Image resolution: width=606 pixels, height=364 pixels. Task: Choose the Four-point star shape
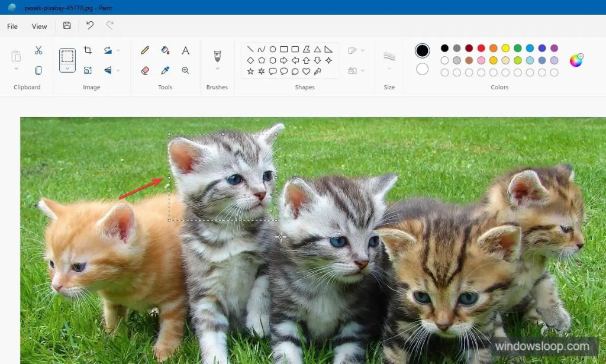[x=328, y=60]
